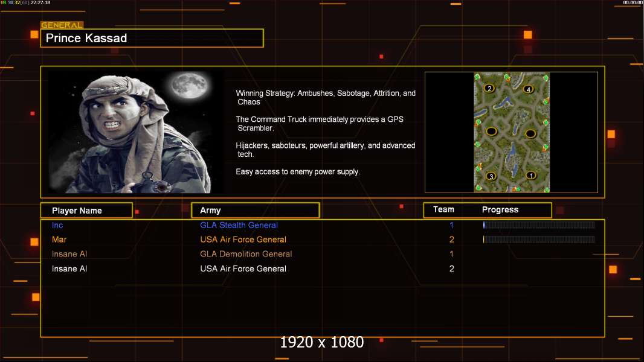The image size is (644, 362).
Task: Click the 22:27:18 clock readout
Action: pyautogui.click(x=40, y=2)
